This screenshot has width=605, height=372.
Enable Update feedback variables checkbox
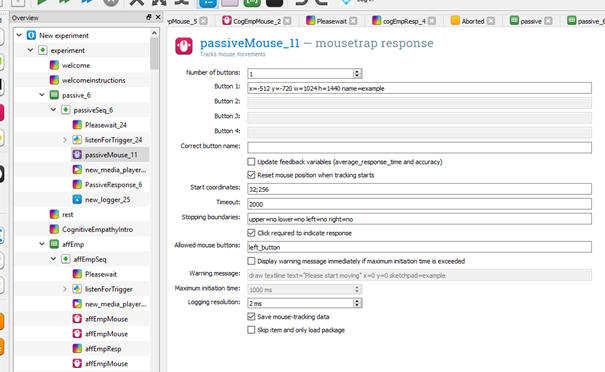tap(251, 162)
